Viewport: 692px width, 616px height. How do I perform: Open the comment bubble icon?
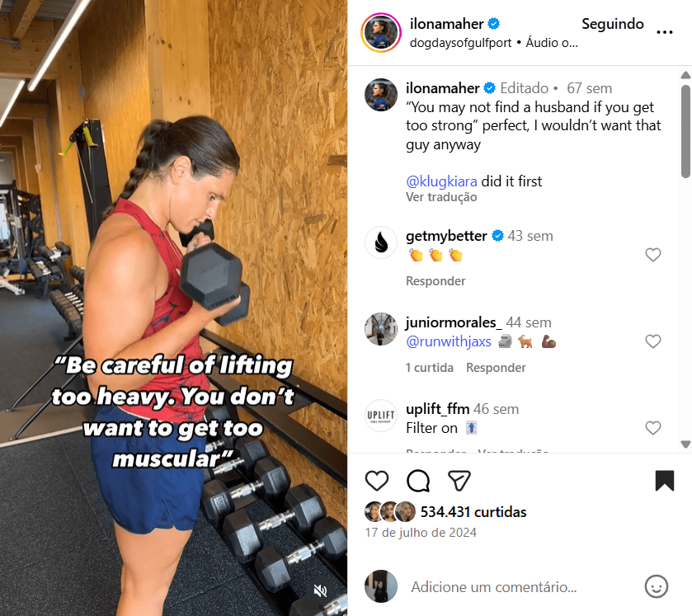(418, 481)
